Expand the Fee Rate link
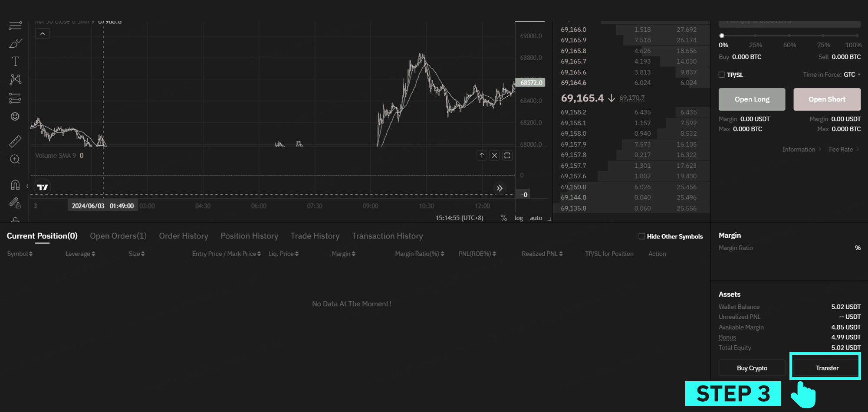 tap(844, 149)
